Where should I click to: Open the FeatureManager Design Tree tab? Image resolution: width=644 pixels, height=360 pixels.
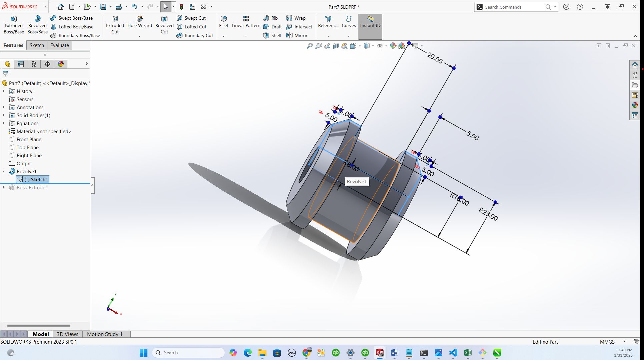(7, 64)
